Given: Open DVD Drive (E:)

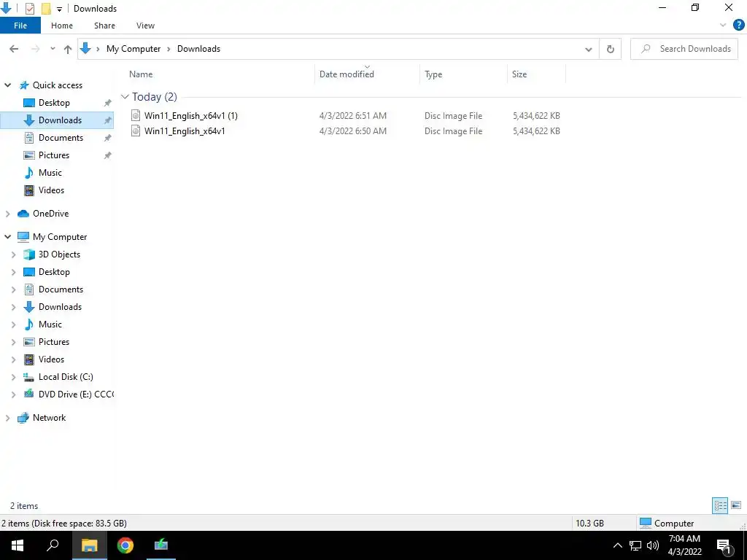Looking at the screenshot, I should (75, 394).
